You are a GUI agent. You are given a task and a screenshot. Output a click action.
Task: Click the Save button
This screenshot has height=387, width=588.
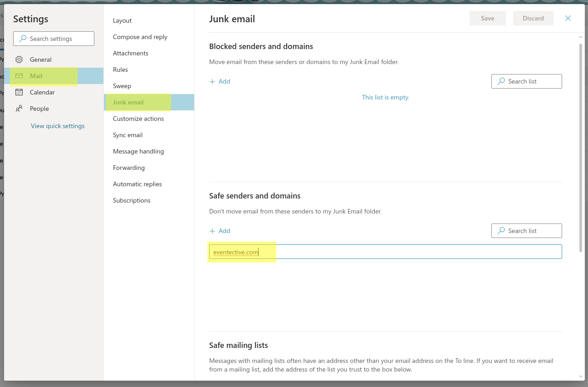click(487, 18)
